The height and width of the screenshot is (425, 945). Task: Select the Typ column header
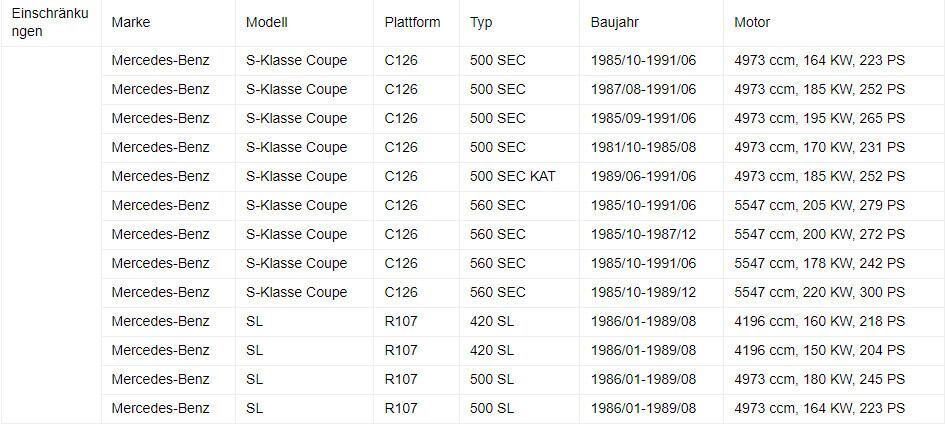[481, 22]
